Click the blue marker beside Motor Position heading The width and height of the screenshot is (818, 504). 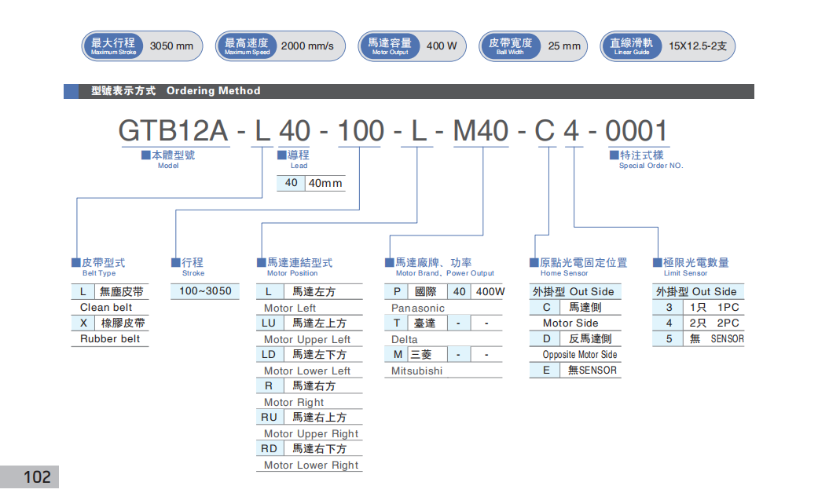click(x=262, y=262)
